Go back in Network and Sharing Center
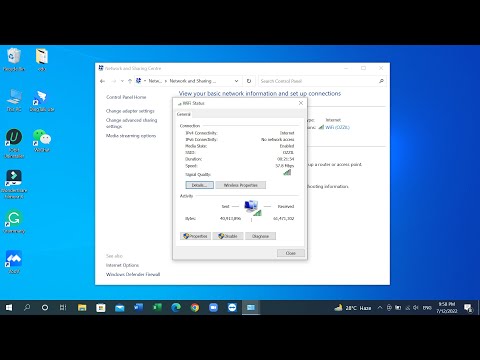Screen dimensions: 480x360 [103, 81]
